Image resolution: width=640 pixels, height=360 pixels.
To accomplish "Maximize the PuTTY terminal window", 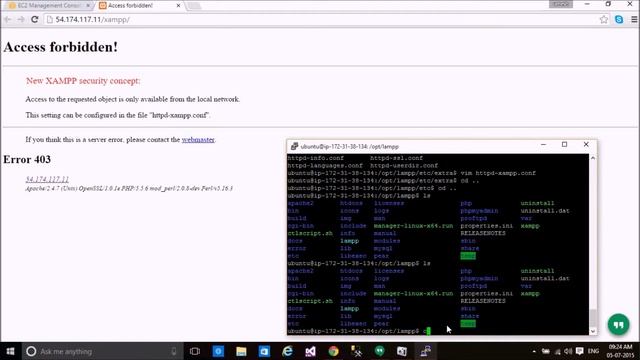I will pyautogui.click(x=564, y=144).
